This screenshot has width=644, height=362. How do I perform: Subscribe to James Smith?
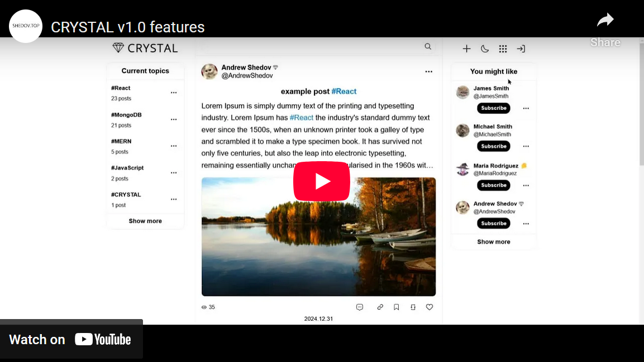(x=494, y=108)
